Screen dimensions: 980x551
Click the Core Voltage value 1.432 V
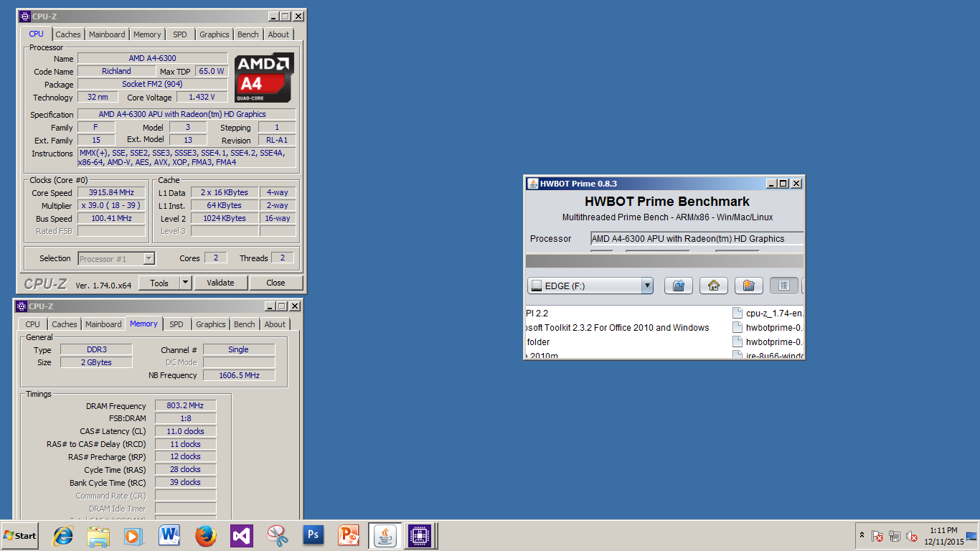[x=202, y=97]
